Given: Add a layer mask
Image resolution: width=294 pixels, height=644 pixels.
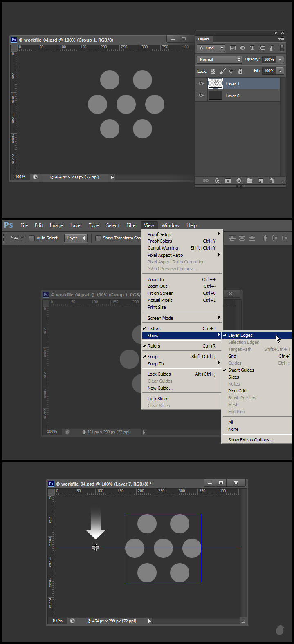Looking at the screenshot, I should tap(228, 181).
